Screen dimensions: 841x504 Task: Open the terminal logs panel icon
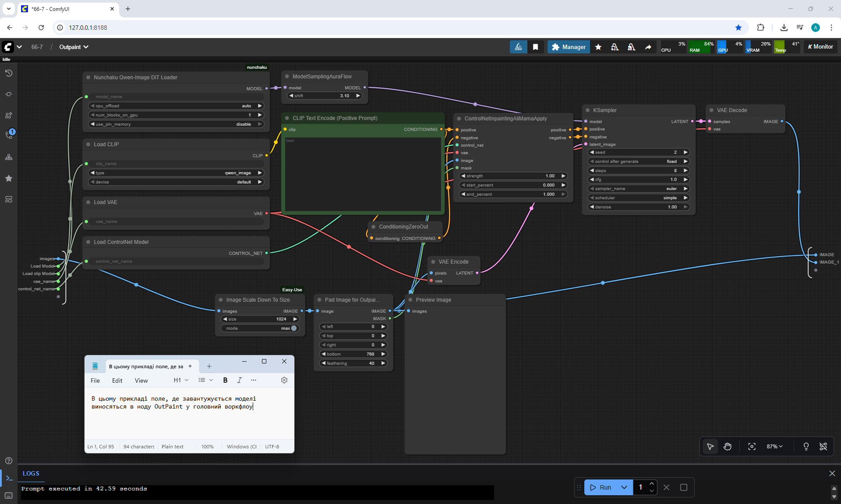point(9,478)
